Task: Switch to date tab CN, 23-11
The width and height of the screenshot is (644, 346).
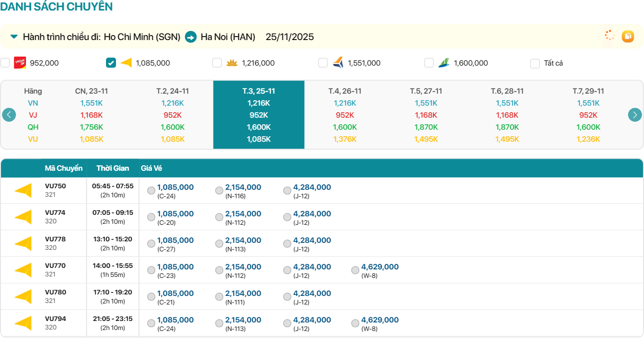Action: point(91,91)
